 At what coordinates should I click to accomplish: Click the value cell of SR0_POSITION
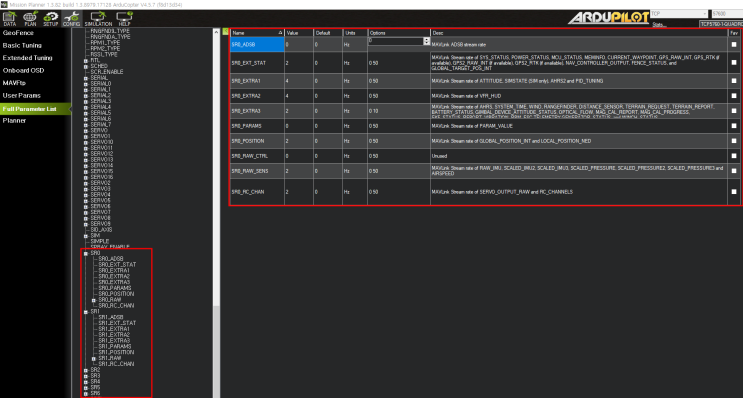[299, 141]
